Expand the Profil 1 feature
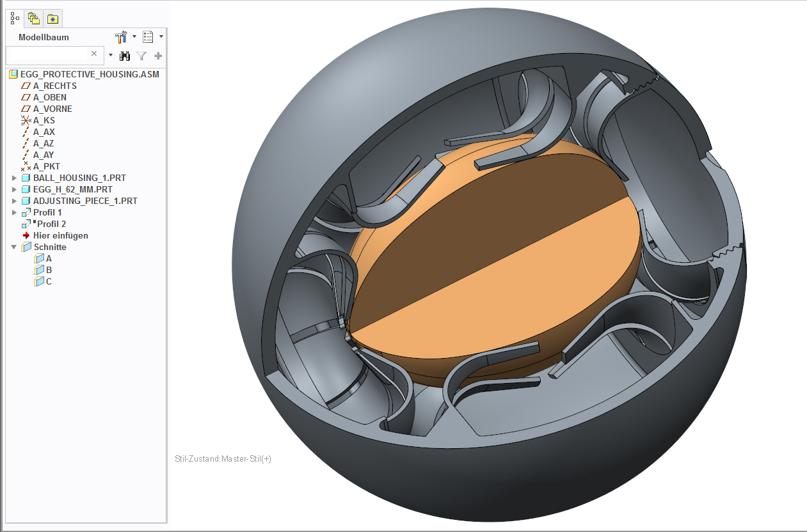Screen dimensions: 807x532 (14, 212)
